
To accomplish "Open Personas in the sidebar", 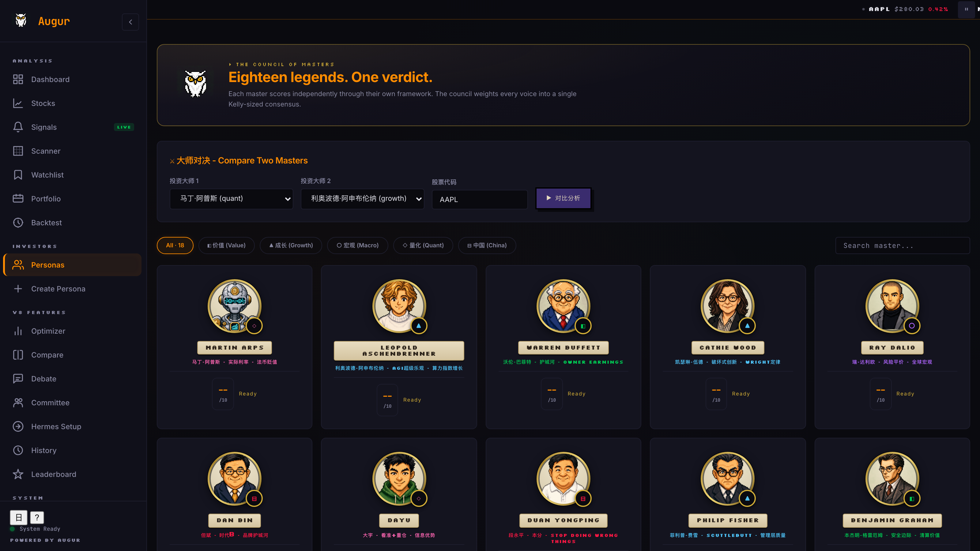I will click(x=72, y=265).
